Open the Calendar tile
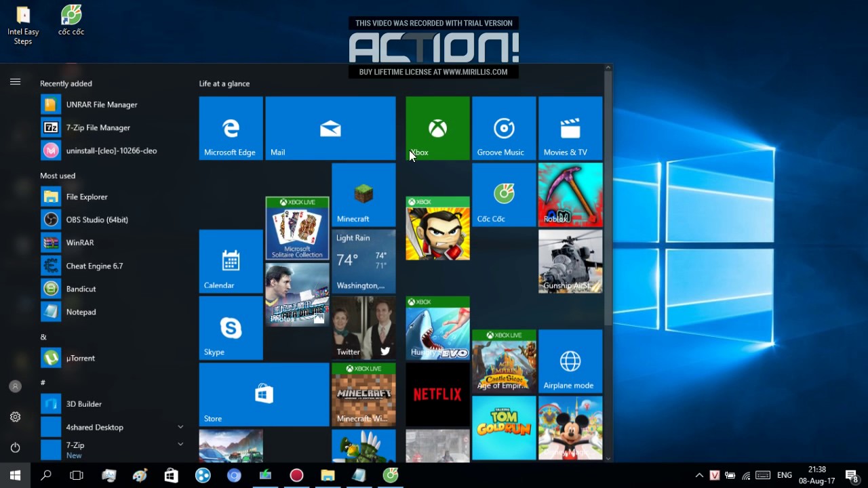 231,261
